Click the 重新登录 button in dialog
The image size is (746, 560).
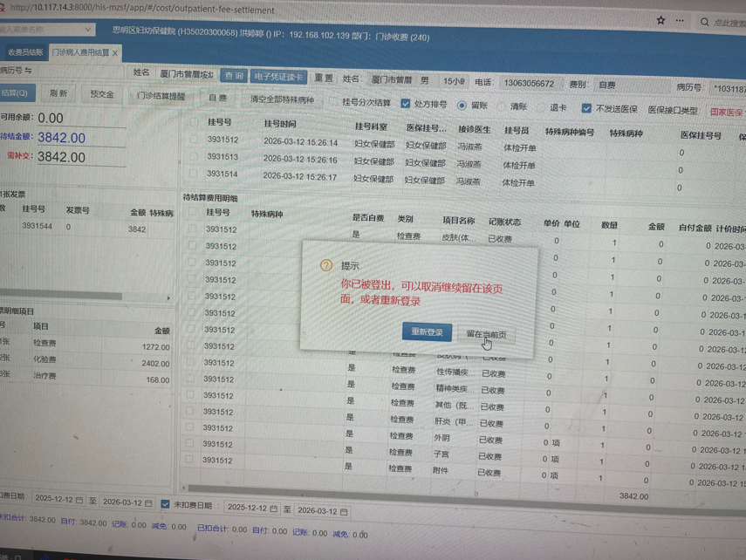pyautogui.click(x=427, y=331)
